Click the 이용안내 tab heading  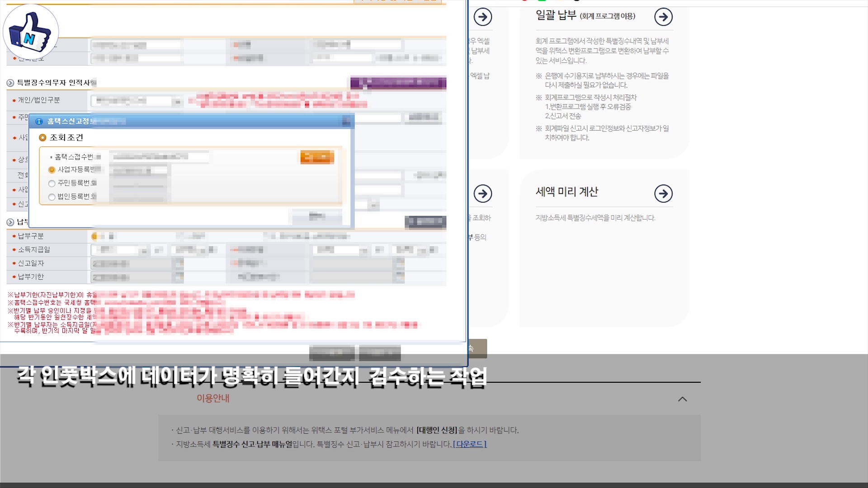coord(213,398)
